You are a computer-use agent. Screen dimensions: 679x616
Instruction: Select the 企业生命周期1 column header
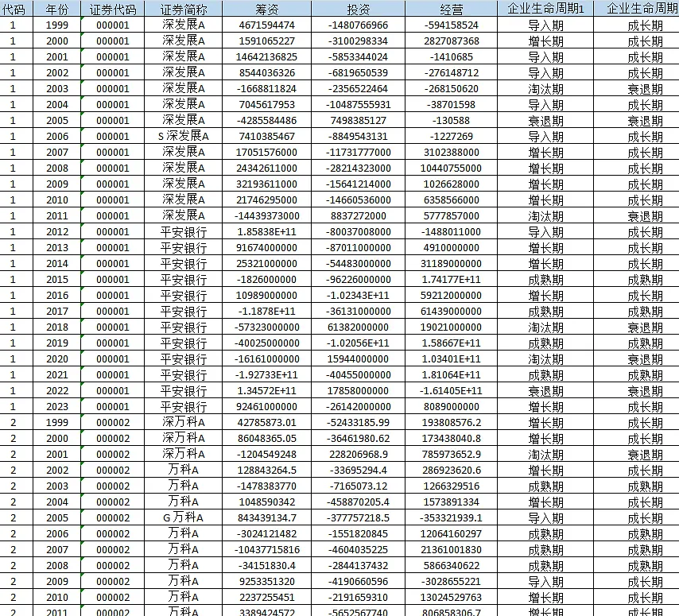click(545, 9)
